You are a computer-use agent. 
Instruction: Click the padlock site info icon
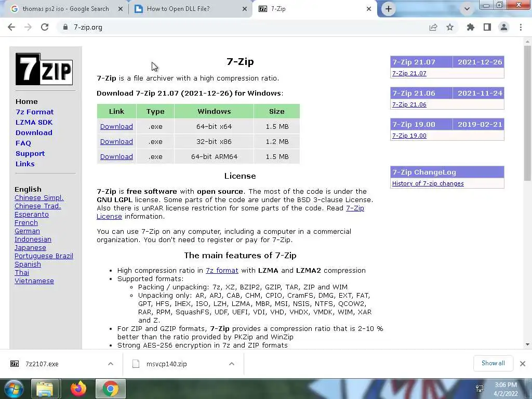[x=65, y=27]
